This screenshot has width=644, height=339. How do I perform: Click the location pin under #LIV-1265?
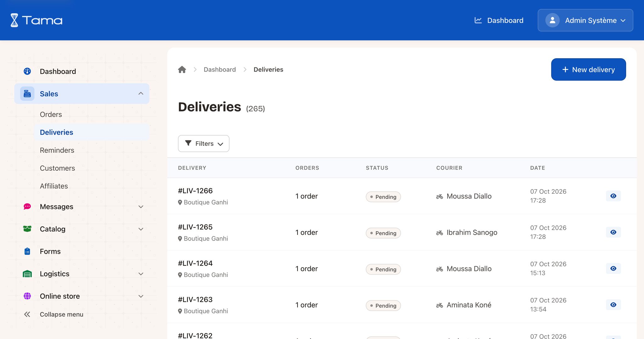[180, 239]
